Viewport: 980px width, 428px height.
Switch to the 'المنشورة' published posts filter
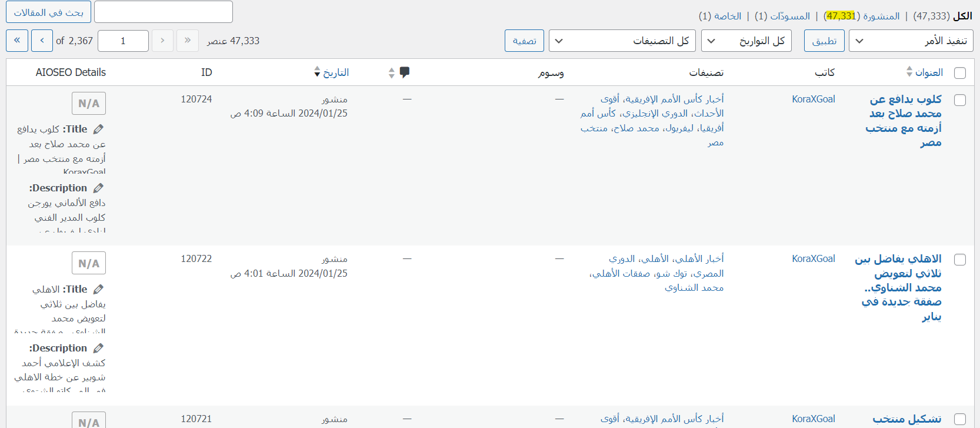pos(881,16)
